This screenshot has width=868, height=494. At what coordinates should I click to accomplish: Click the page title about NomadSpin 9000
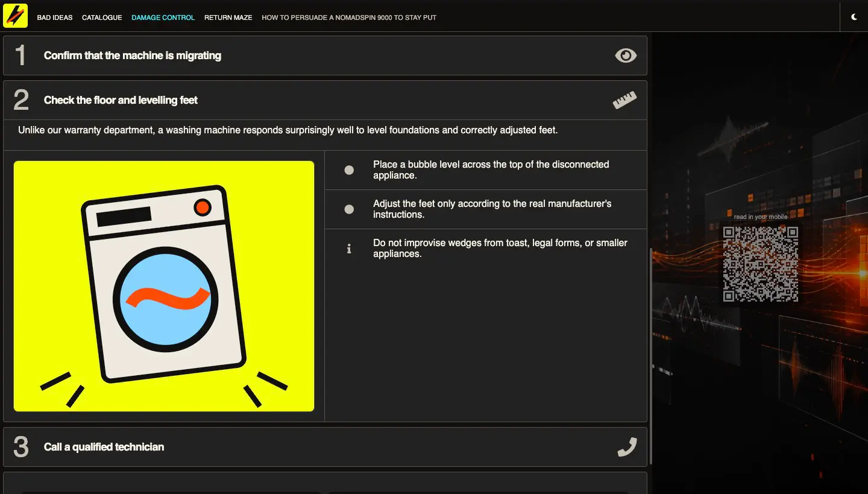pyautogui.click(x=349, y=17)
